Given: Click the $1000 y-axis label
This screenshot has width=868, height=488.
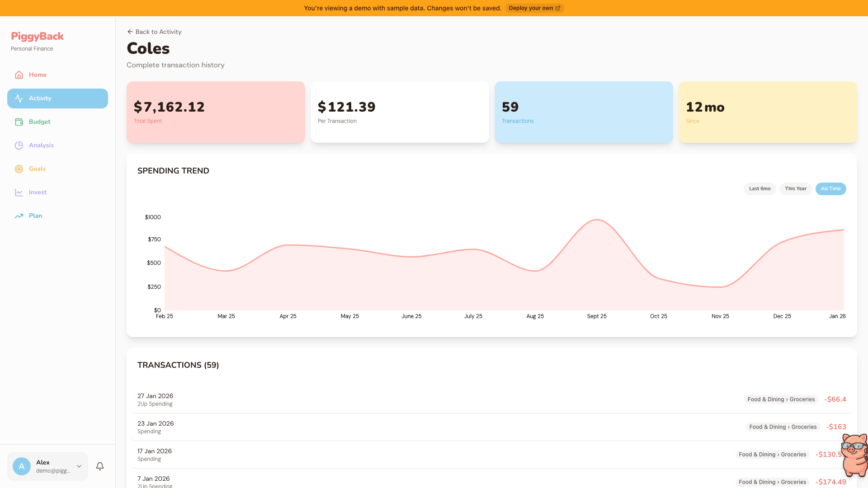Looking at the screenshot, I should 153,217.
